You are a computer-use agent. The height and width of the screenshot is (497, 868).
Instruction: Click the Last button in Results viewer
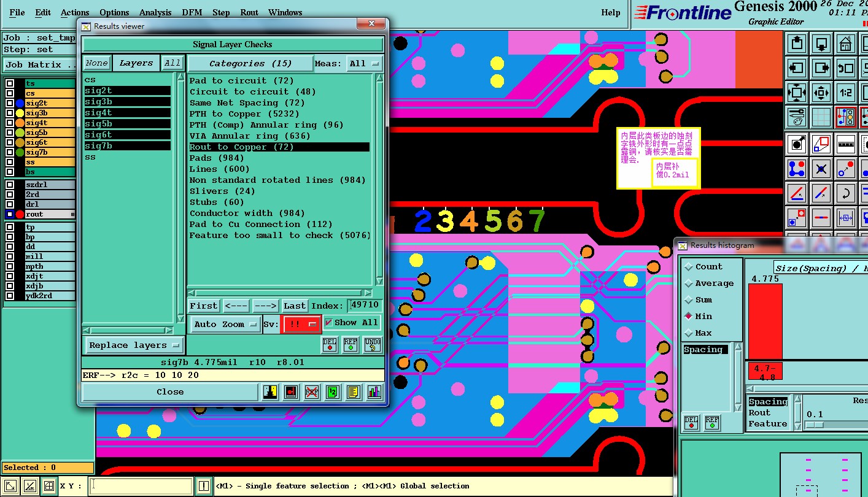(295, 306)
